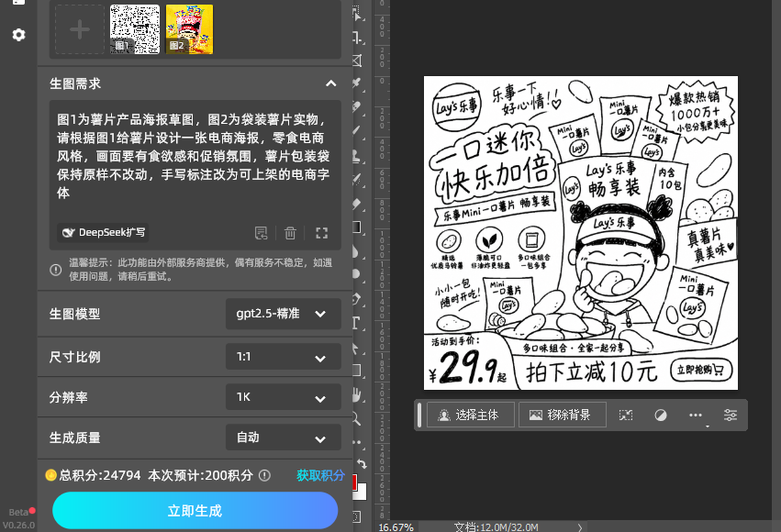
Task: Click info icon next to 本次预计积分
Action: tap(264, 475)
